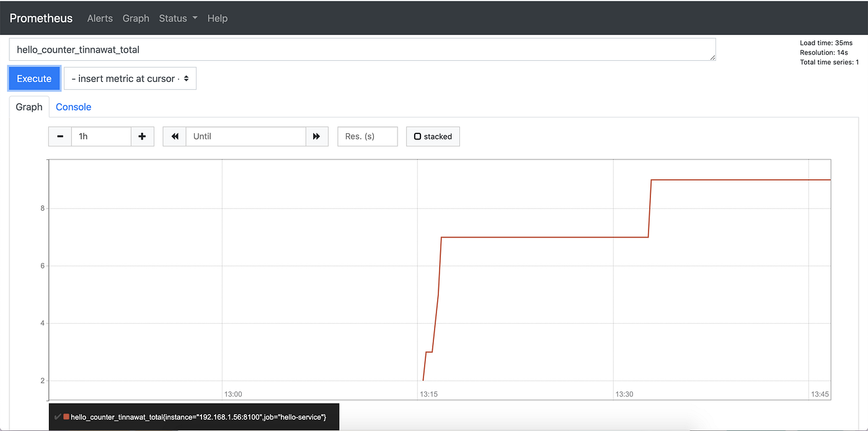The width and height of the screenshot is (868, 431).
Task: Click inside the Until date field
Action: (x=246, y=136)
